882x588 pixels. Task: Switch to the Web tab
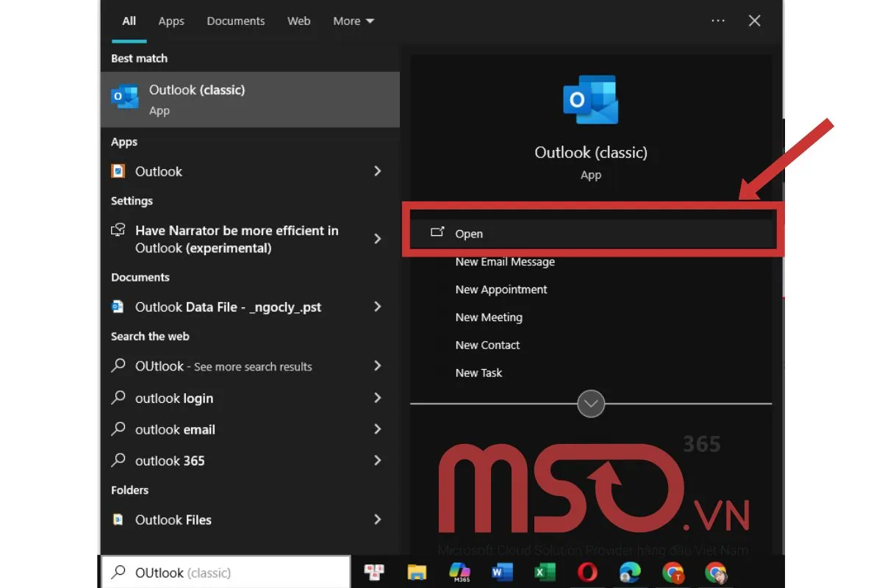click(298, 21)
